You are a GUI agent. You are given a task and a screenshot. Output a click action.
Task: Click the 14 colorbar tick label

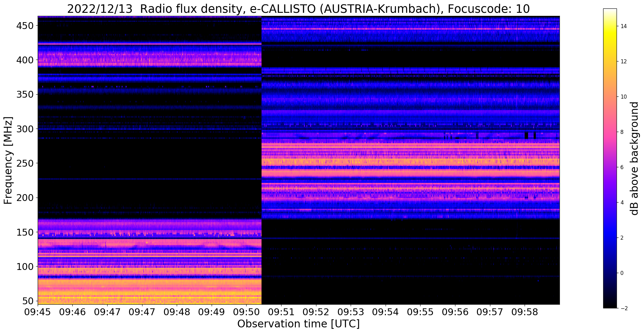click(623, 26)
